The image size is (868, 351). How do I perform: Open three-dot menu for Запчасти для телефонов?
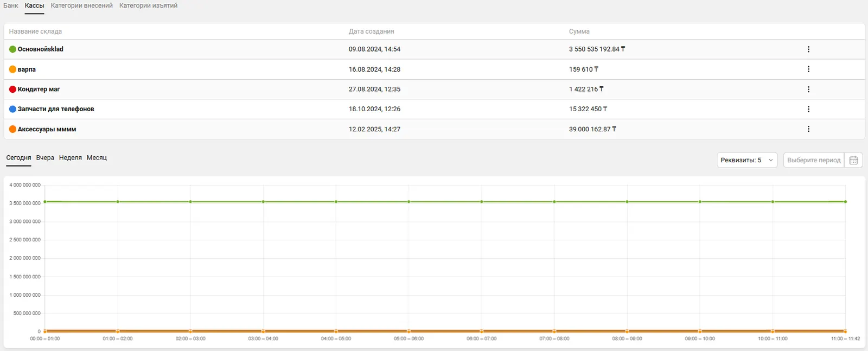[x=808, y=109]
